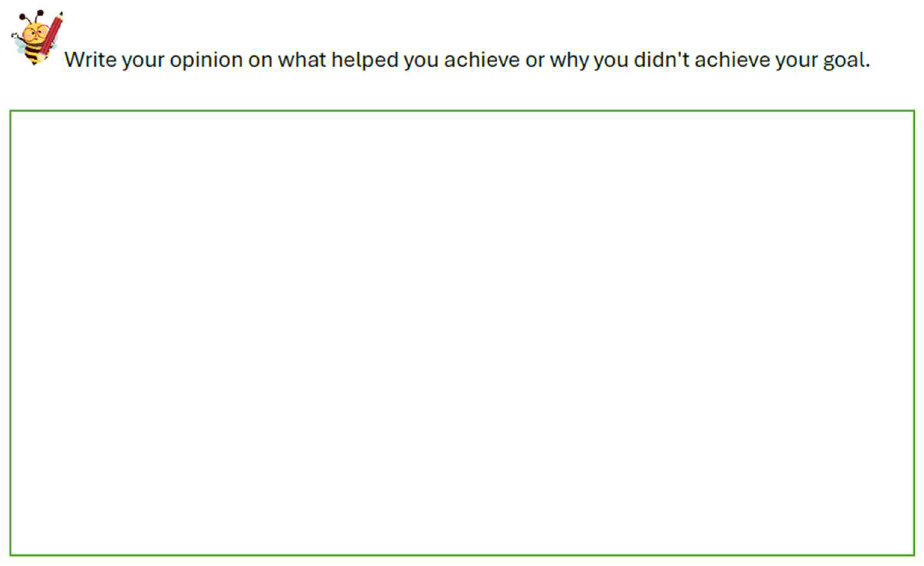Click the bee mascot icon
The height and width of the screenshot is (566, 924).
tap(37, 37)
